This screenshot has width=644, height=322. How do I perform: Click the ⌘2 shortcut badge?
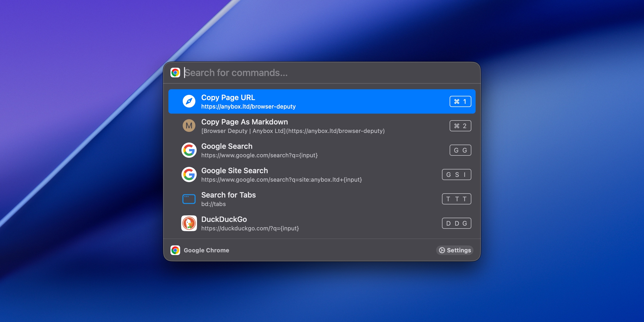460,126
